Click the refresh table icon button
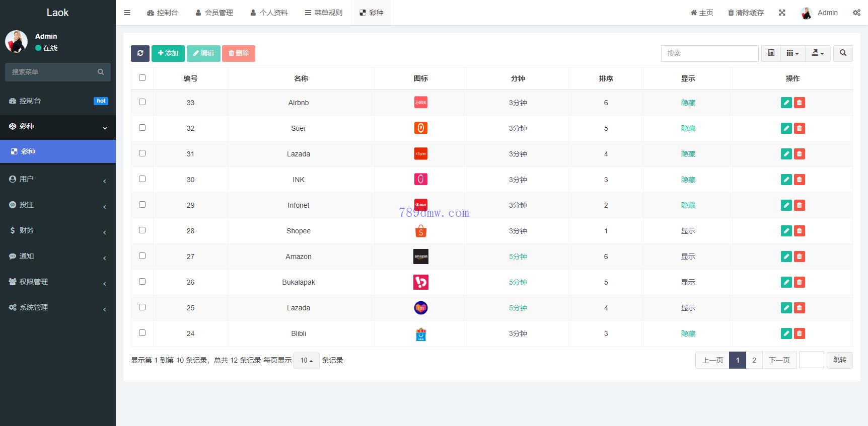 [140, 53]
